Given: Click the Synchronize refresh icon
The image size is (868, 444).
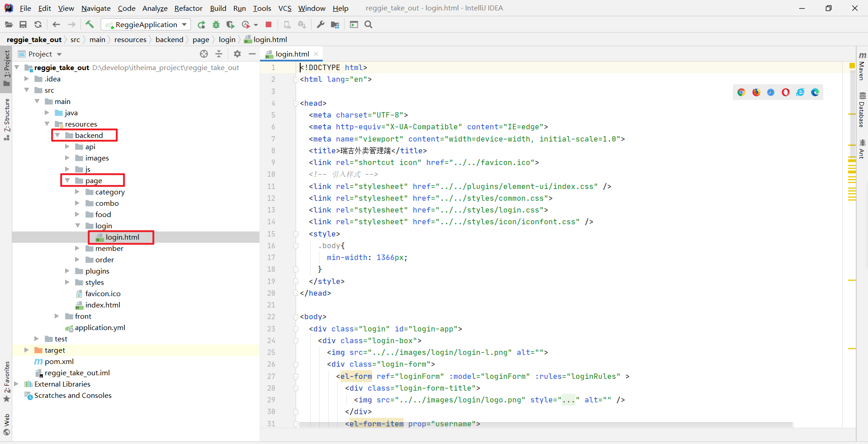Looking at the screenshot, I should click(38, 24).
